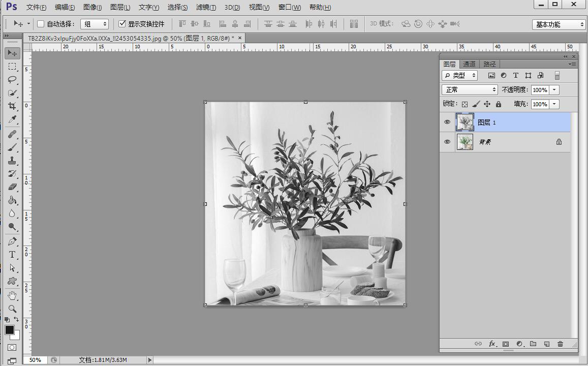This screenshot has height=366, width=588.
Task: Click the delete layer trash icon
Action: pos(560,344)
